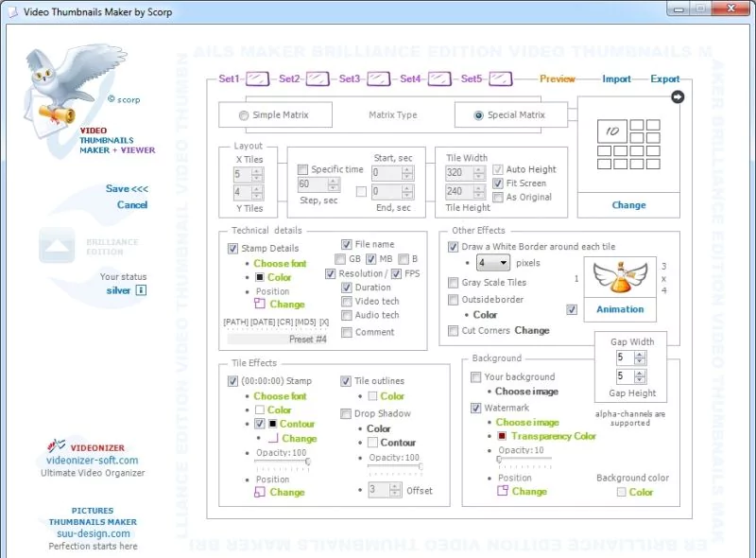The height and width of the screenshot is (558, 756).
Task: Click the Stamp Details black Color swatch
Action: point(258,278)
